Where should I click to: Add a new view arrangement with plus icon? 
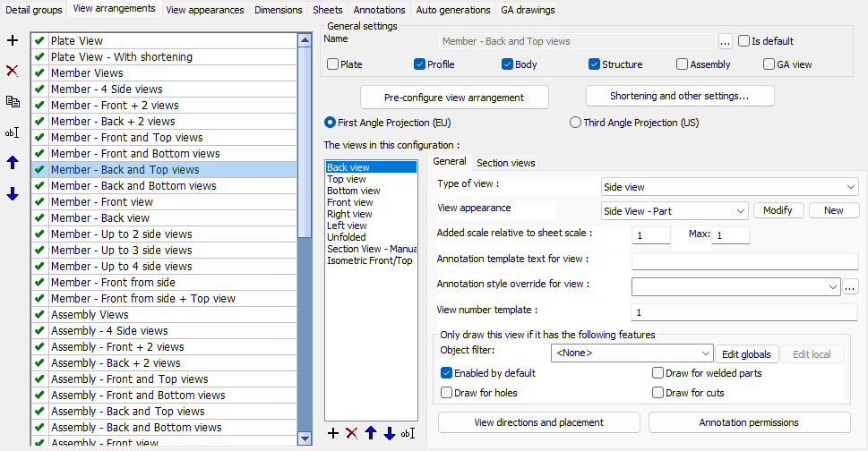tap(12, 41)
